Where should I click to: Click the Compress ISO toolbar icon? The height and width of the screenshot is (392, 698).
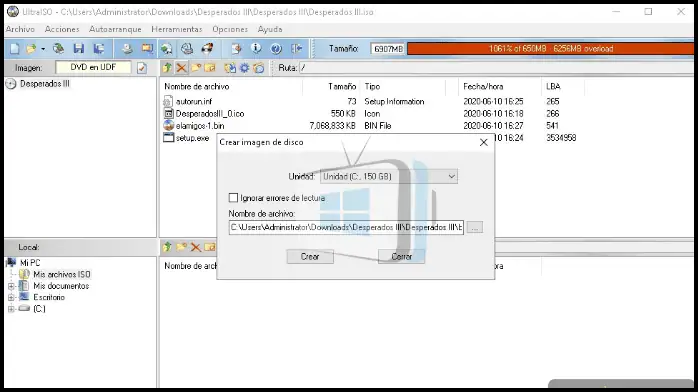tap(167, 48)
